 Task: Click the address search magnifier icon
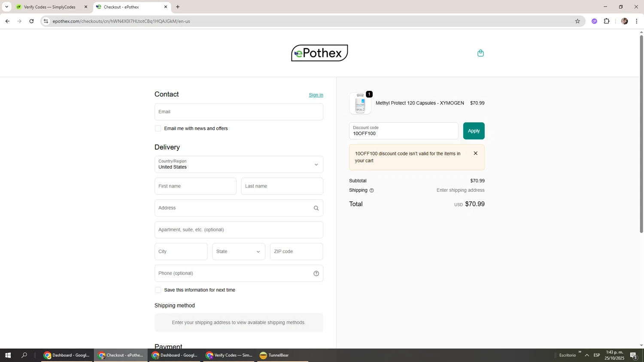(316, 208)
